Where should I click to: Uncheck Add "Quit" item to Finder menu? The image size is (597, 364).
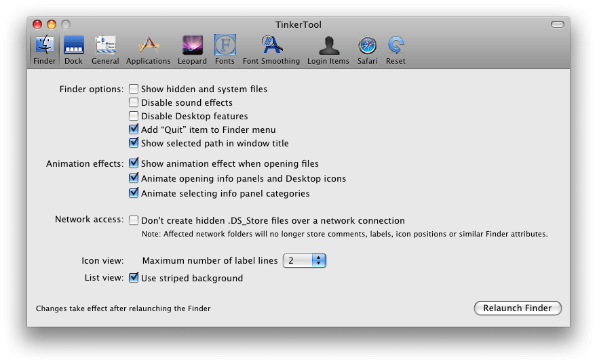[x=133, y=129]
